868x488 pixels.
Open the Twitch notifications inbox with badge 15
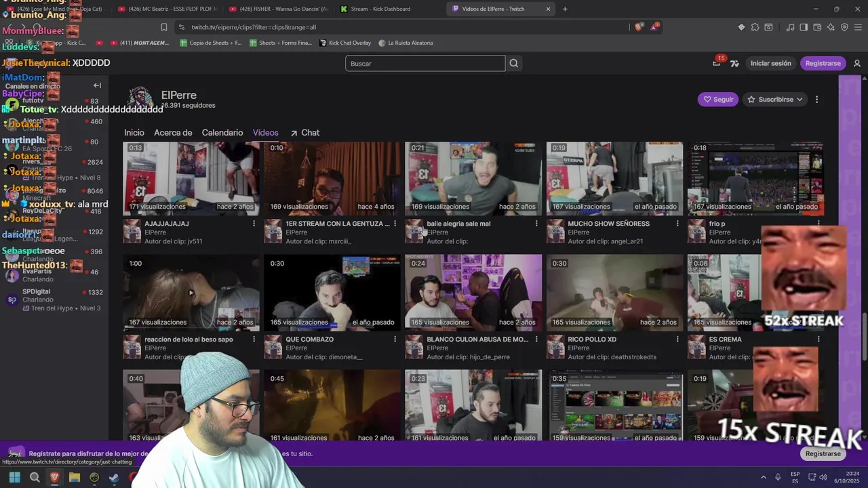pos(717,63)
